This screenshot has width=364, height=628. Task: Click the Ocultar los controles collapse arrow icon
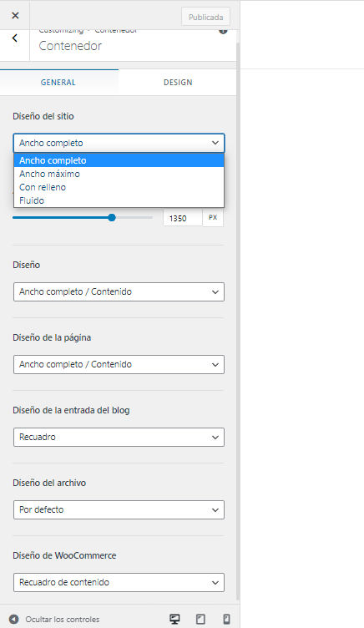pos(14,619)
